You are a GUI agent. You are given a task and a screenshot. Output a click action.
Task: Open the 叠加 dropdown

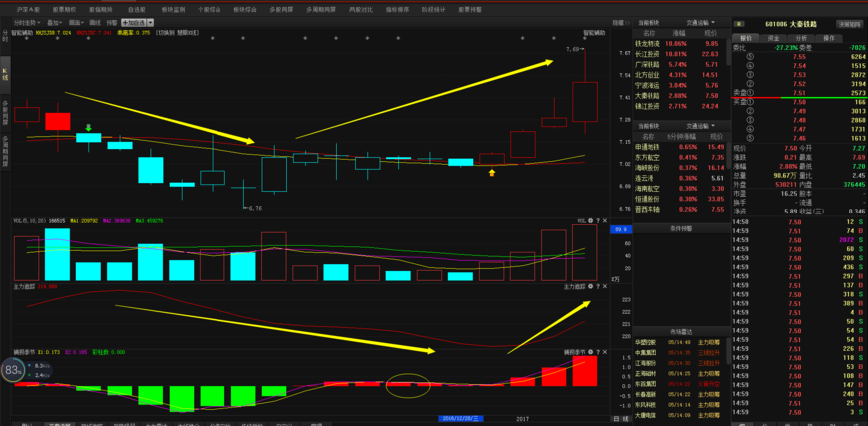pos(55,23)
